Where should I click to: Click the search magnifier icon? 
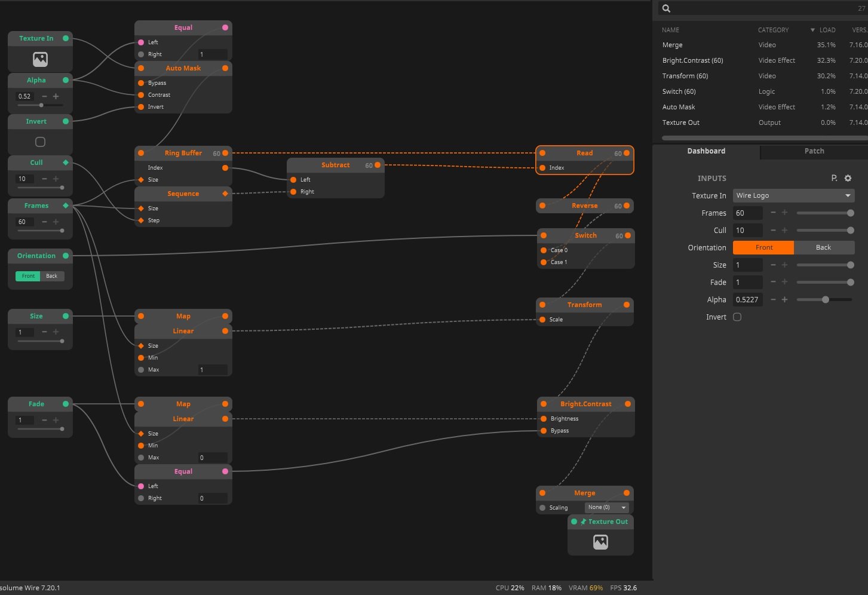pos(667,8)
